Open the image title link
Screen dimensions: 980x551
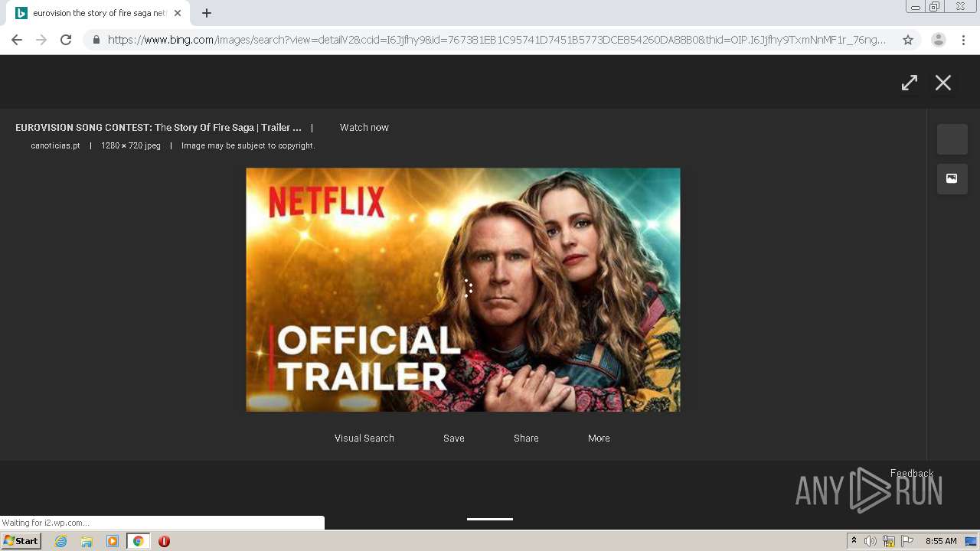pyautogui.click(x=158, y=128)
